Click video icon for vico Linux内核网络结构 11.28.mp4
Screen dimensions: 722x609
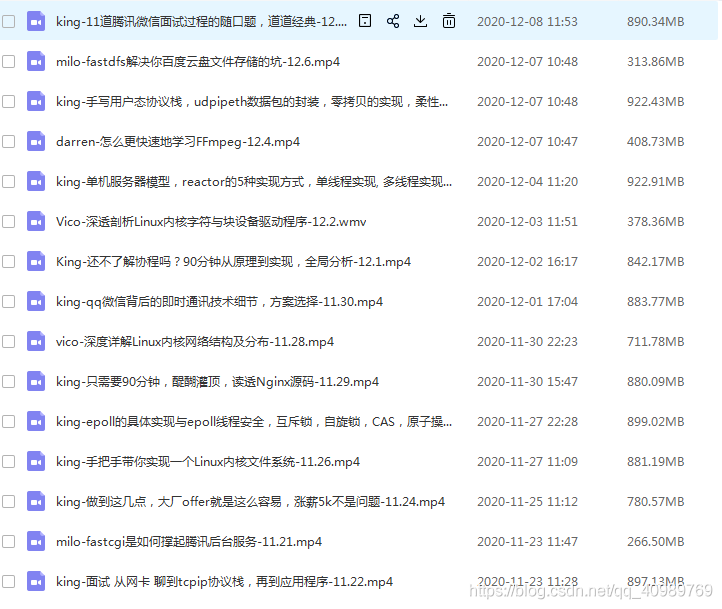[x=36, y=342]
